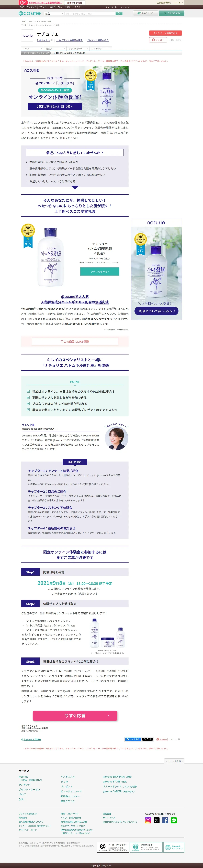This screenshot has height=868, width=203.
Task: Click the green search magnifier button
Action: click(119, 14)
